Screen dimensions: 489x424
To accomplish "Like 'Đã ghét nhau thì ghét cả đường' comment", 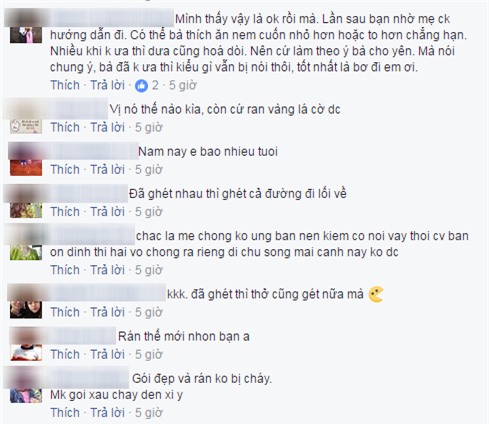I will pos(65,212).
